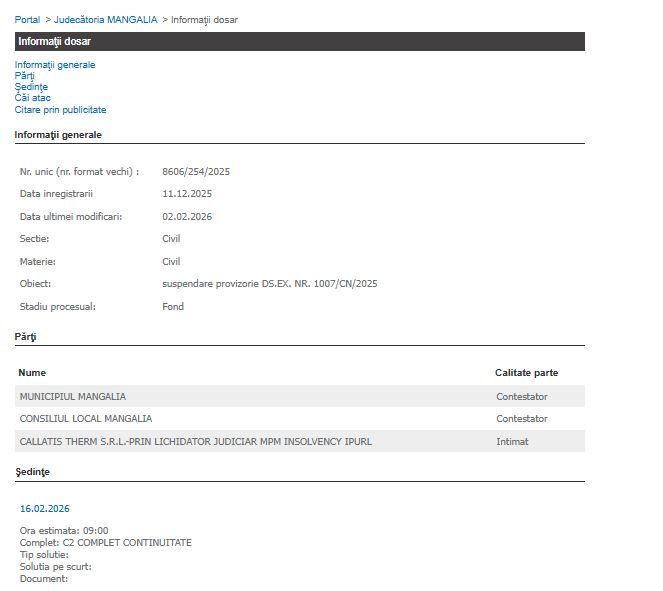Open Citare prin publicitate link
663x591 pixels.
coord(60,110)
